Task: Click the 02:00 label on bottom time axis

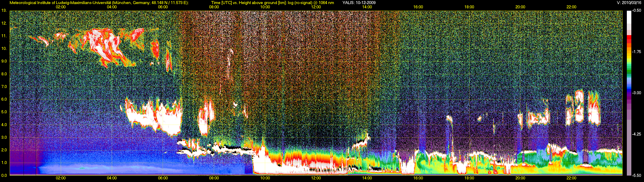Action: click(x=61, y=178)
